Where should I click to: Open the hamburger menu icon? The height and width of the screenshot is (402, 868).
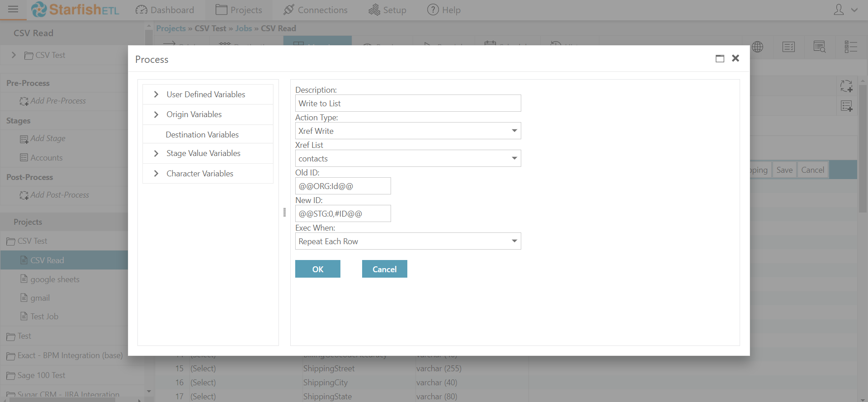(13, 9)
